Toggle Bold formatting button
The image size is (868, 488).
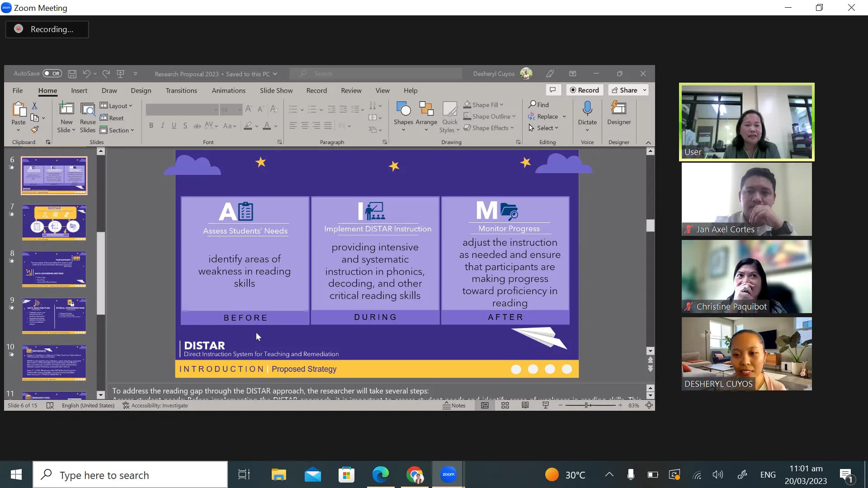pos(151,126)
